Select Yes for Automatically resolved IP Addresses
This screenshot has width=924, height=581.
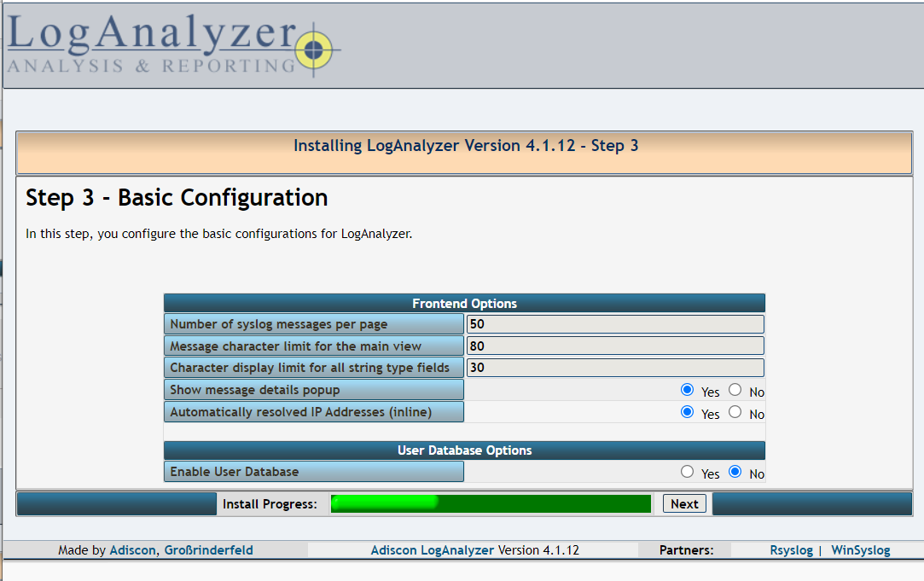(x=687, y=412)
